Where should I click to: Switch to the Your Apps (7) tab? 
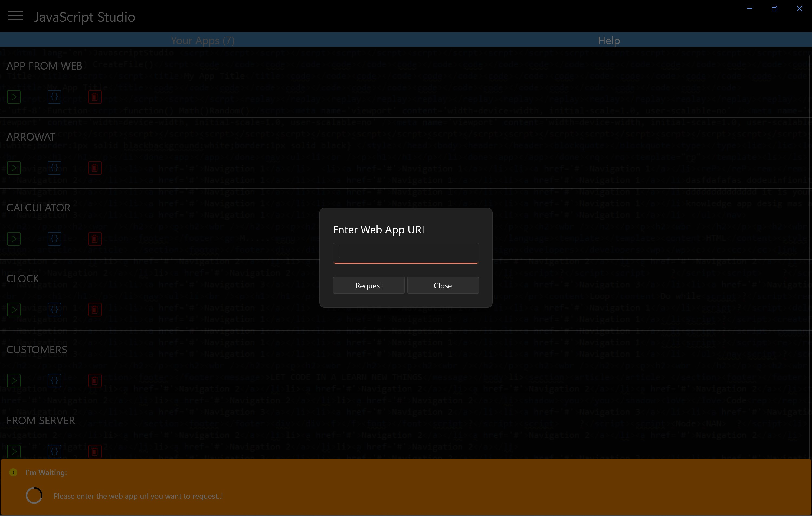pyautogui.click(x=203, y=40)
